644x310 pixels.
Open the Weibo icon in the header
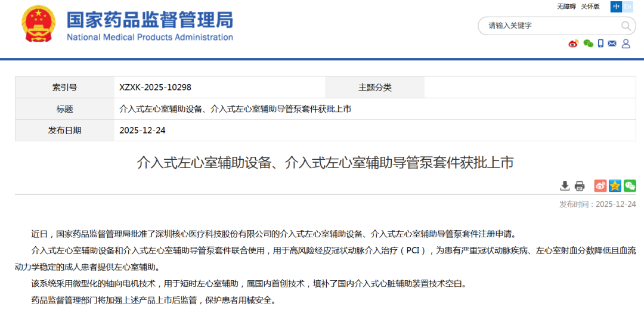click(574, 44)
